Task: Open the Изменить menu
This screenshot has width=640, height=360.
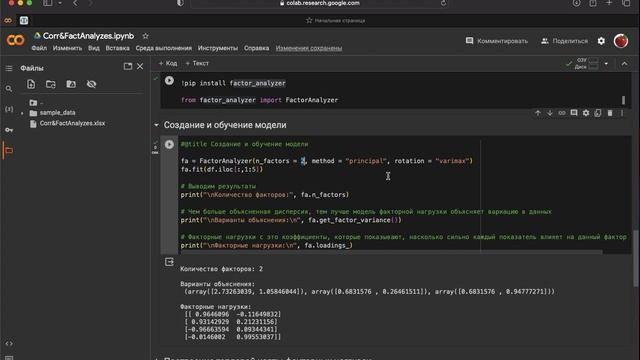Action: (67, 48)
